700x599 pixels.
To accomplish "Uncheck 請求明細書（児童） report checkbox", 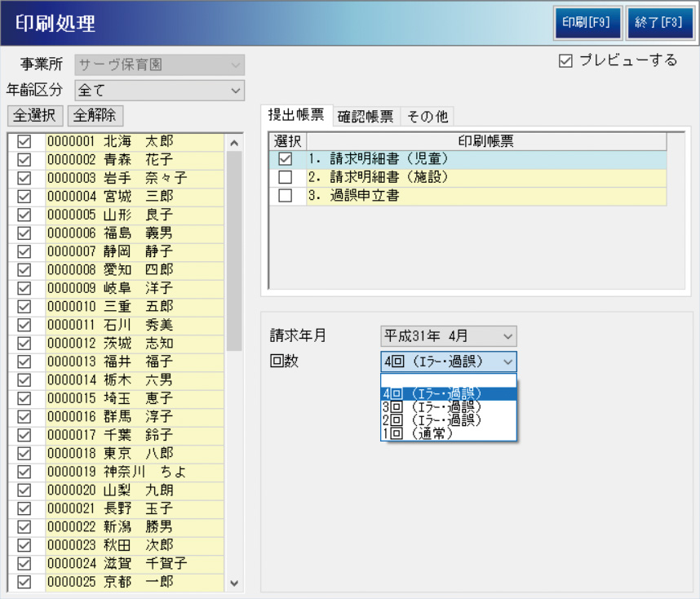I will [x=286, y=159].
